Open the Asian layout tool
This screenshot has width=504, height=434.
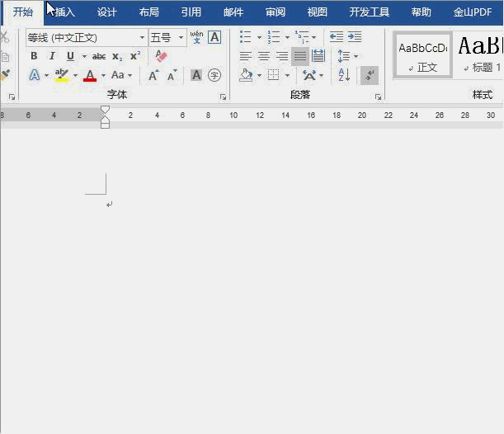pyautogui.click(x=309, y=76)
